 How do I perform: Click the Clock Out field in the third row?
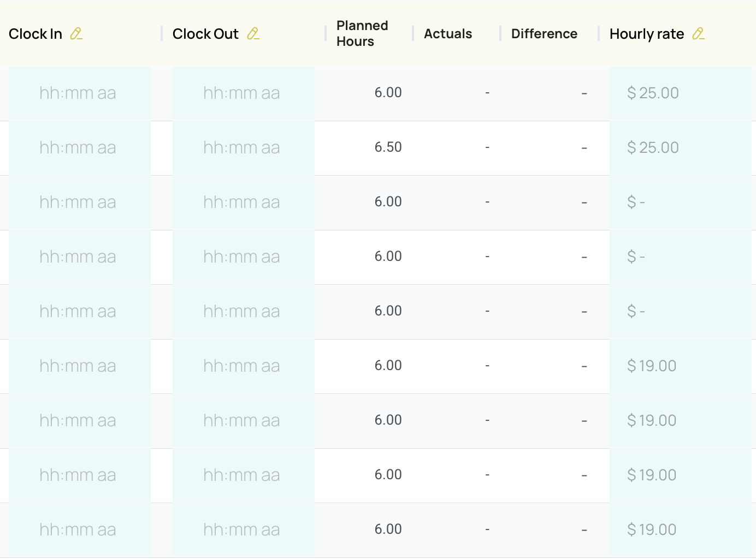coord(244,202)
